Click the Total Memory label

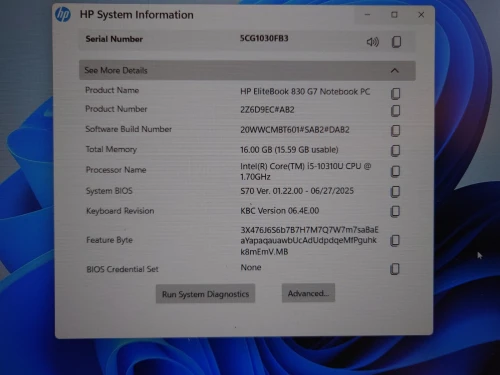coord(111,149)
